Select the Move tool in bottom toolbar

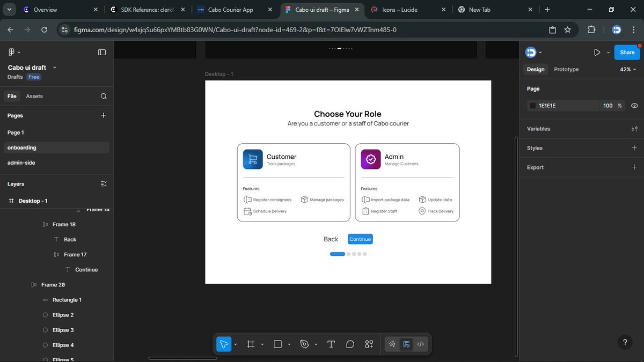pyautogui.click(x=224, y=344)
